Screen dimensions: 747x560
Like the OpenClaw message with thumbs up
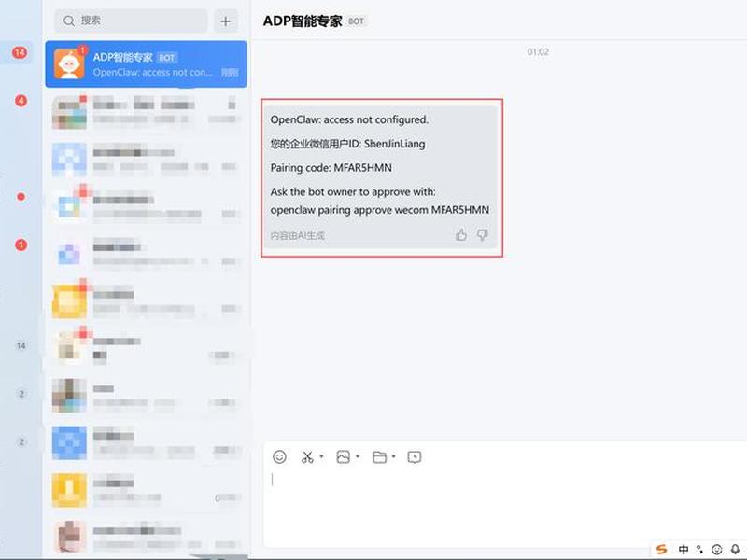click(460, 235)
